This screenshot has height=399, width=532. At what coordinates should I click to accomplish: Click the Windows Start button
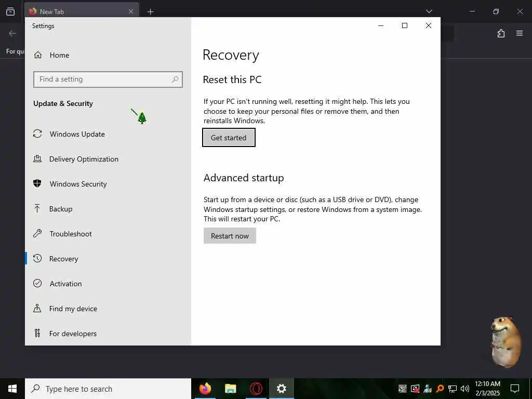pyautogui.click(x=12, y=389)
